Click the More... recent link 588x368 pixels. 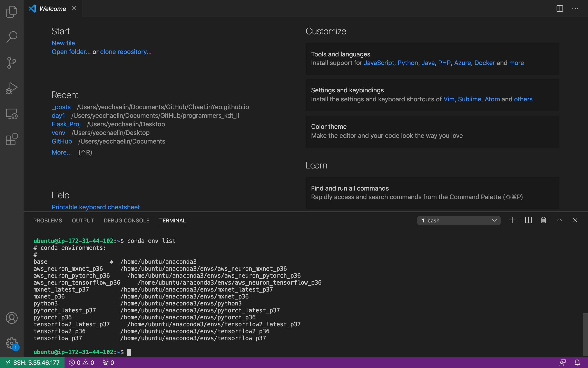point(62,152)
